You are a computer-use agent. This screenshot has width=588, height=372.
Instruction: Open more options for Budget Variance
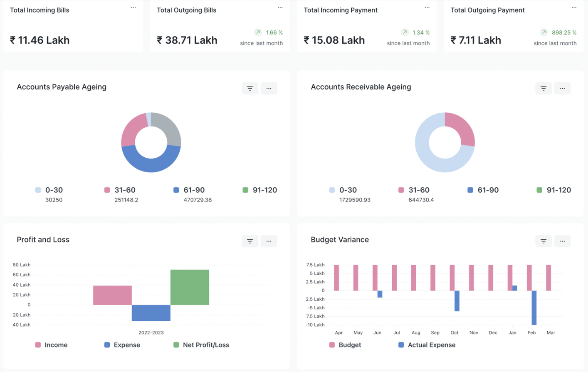pyautogui.click(x=562, y=241)
